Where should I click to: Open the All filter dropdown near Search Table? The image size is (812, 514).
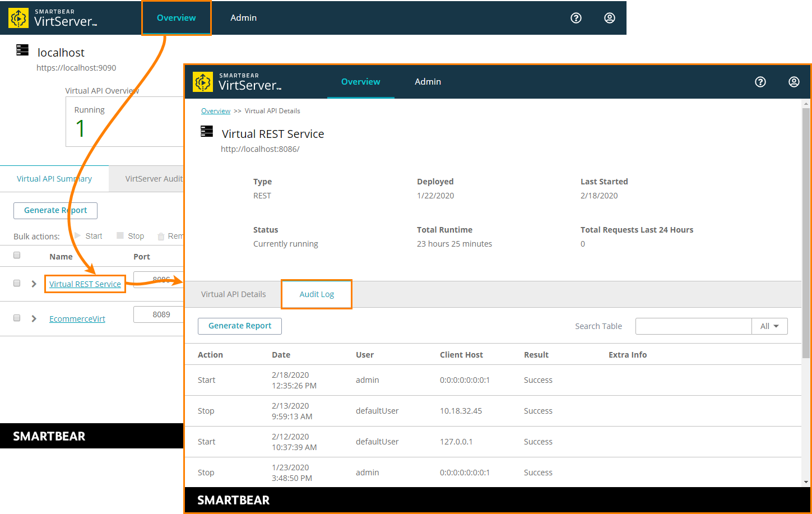(x=770, y=326)
